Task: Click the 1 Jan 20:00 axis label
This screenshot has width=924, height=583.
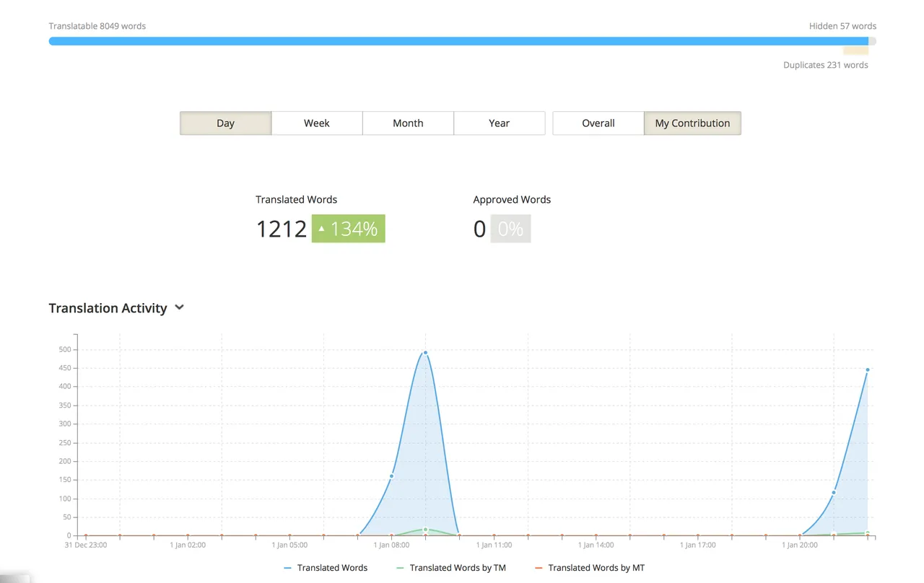Action: click(x=800, y=545)
